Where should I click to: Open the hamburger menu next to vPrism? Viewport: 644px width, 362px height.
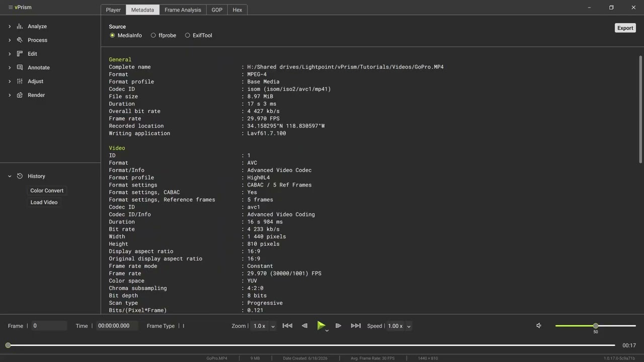tap(10, 8)
